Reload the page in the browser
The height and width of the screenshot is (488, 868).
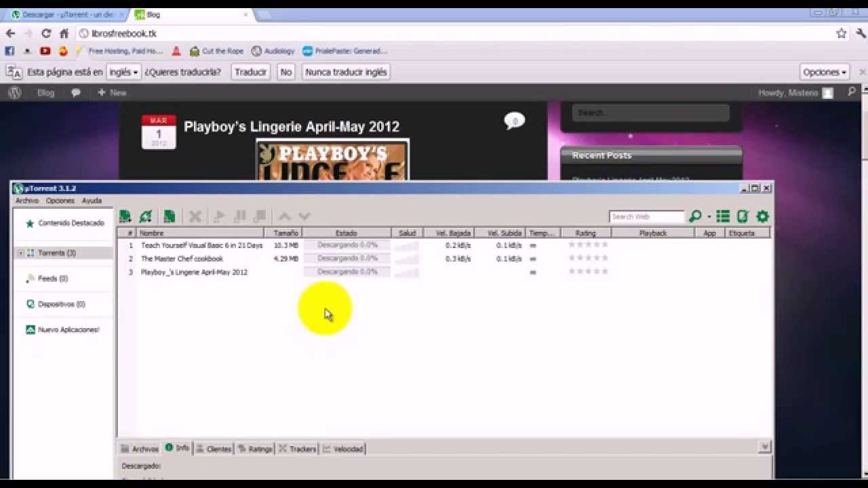(46, 33)
